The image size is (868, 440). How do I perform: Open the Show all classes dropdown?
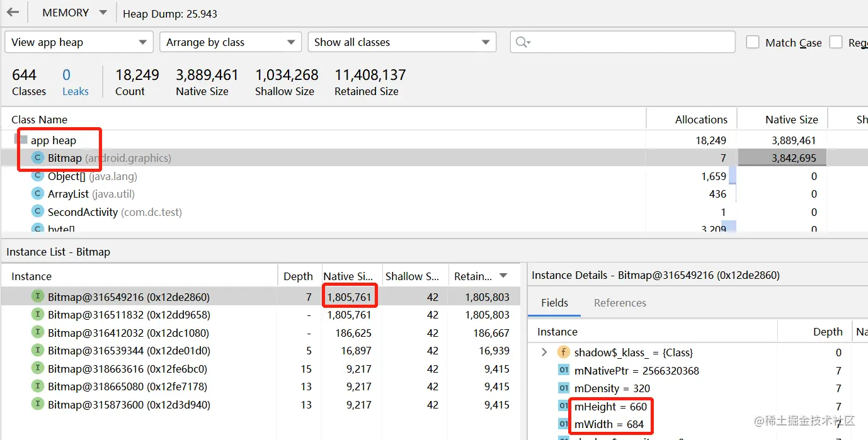[402, 42]
